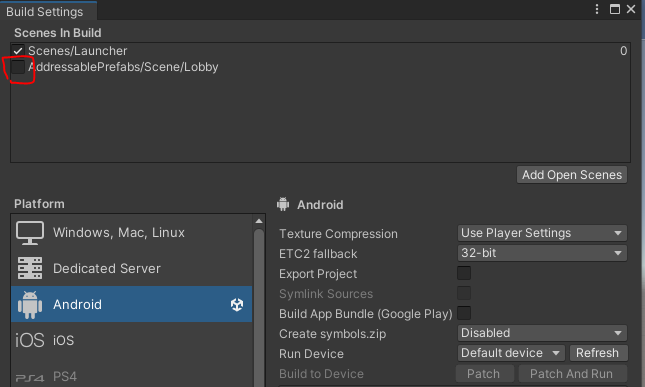Click the scene index number 0
This screenshot has width=645, height=387.
623,51
